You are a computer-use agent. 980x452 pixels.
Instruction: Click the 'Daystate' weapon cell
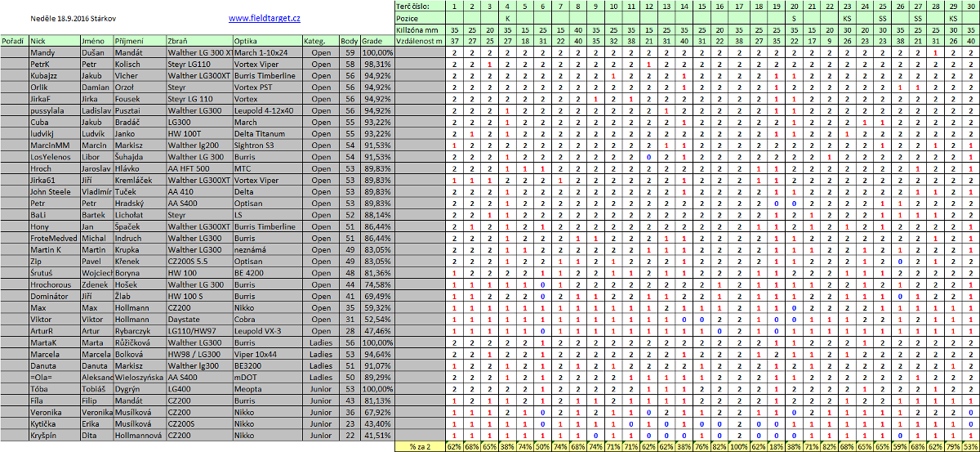184,319
